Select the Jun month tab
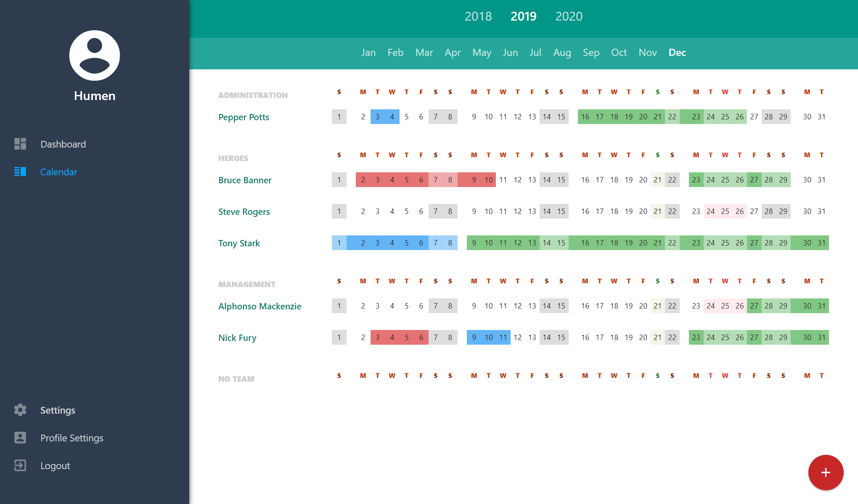 [510, 53]
